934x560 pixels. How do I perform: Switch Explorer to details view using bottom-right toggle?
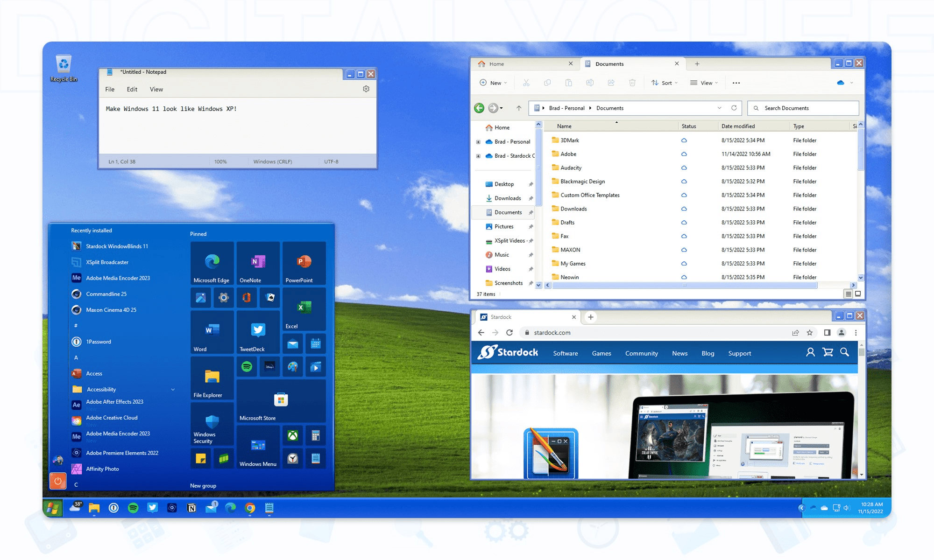pyautogui.click(x=848, y=294)
